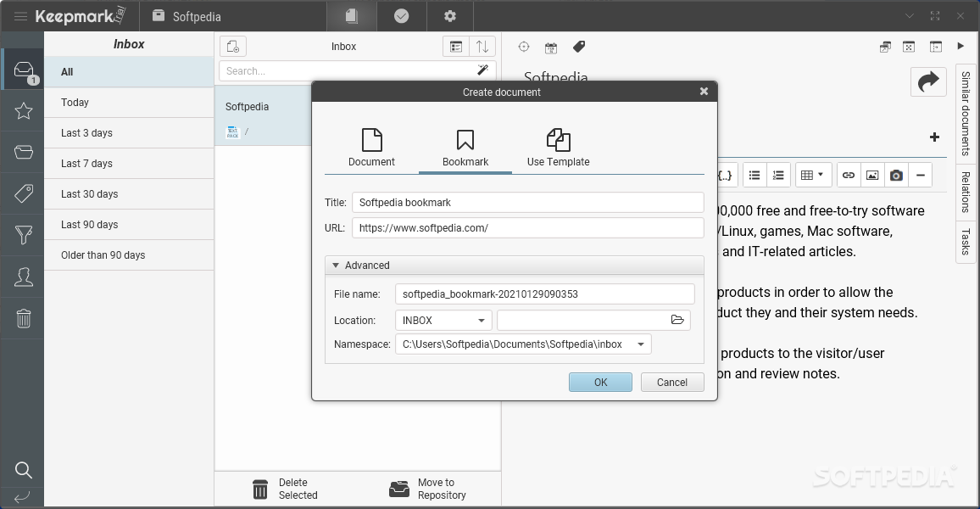The image size is (980, 509).
Task: Open the Settings gear view
Action: tap(450, 16)
